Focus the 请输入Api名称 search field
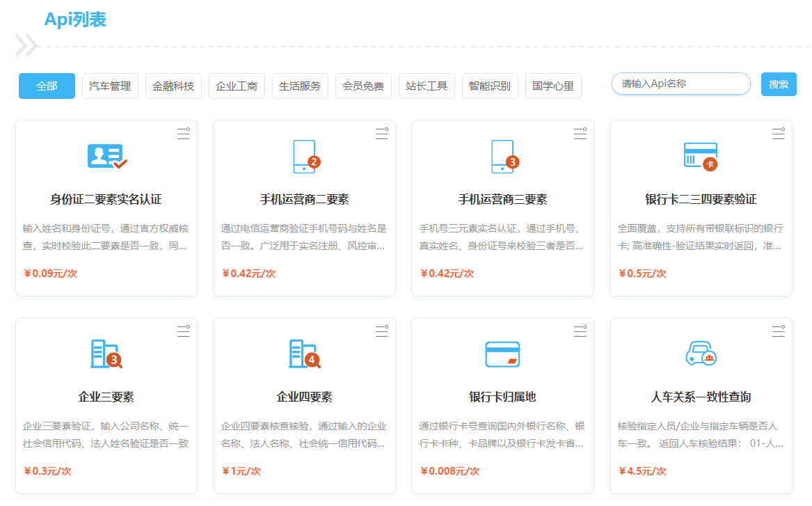This screenshot has width=812, height=506. [680, 84]
